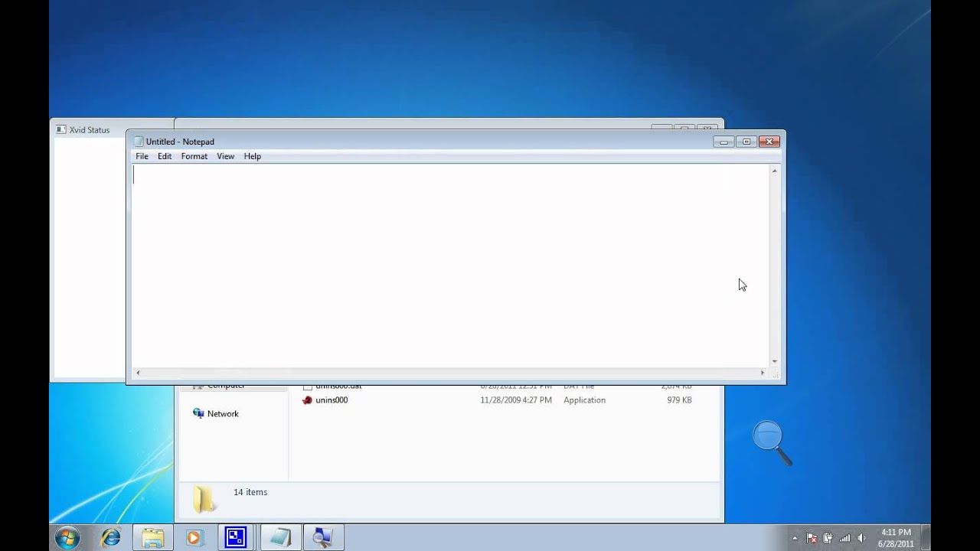This screenshot has width=980, height=551.
Task: Open the Windows Start menu
Action: click(x=67, y=537)
